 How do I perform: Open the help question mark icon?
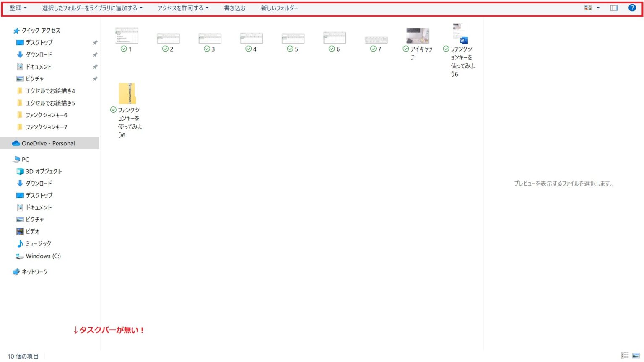pyautogui.click(x=632, y=8)
